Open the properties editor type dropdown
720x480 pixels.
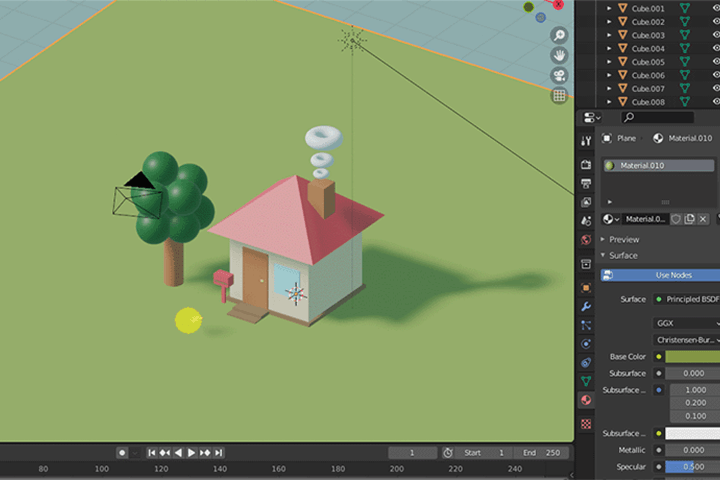[592, 118]
